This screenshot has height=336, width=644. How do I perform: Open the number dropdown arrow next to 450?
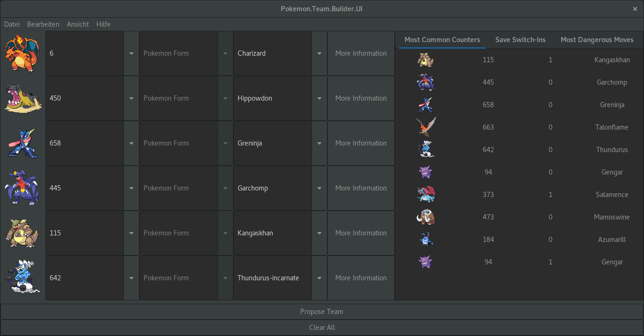[x=131, y=98]
